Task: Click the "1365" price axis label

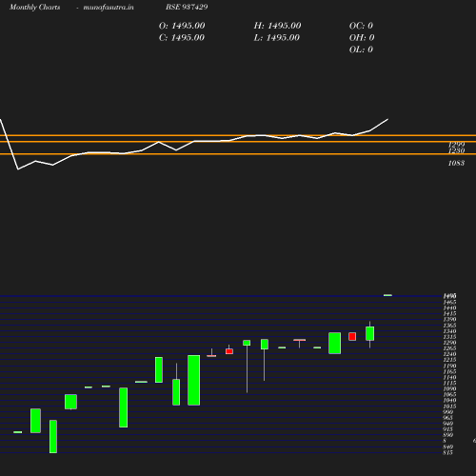Action: tap(450, 326)
